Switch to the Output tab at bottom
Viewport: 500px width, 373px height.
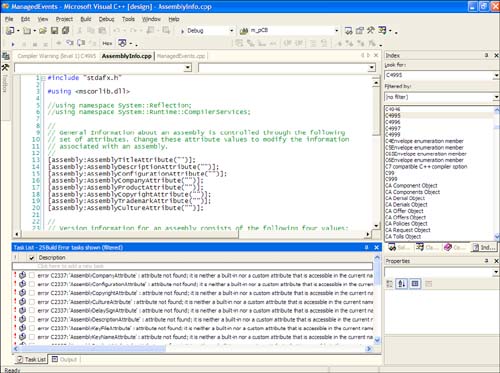[x=65, y=359]
